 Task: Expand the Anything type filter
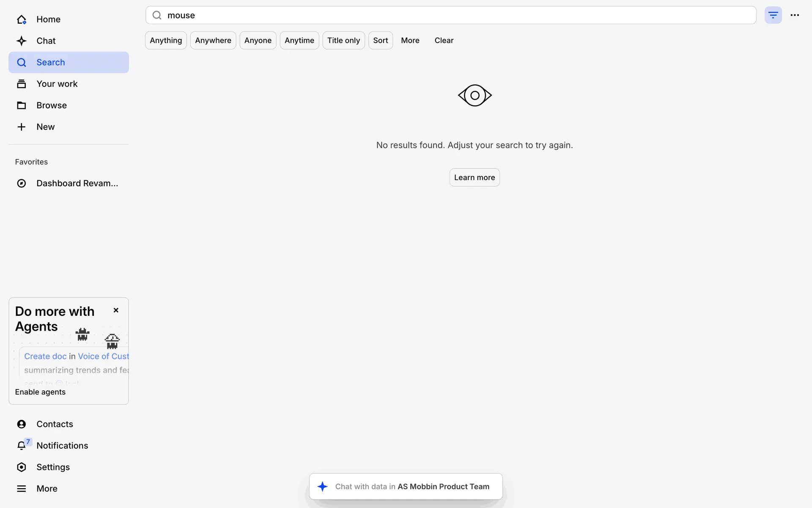click(x=166, y=41)
